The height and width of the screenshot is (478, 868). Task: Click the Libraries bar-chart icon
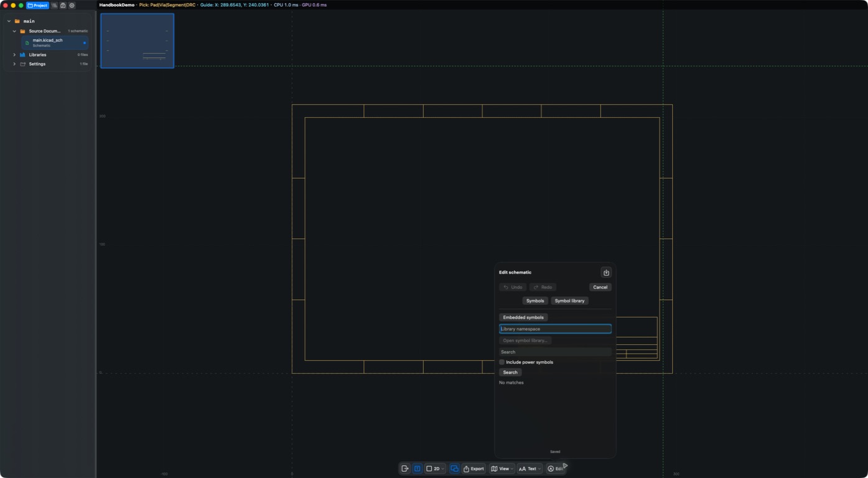coord(23,55)
